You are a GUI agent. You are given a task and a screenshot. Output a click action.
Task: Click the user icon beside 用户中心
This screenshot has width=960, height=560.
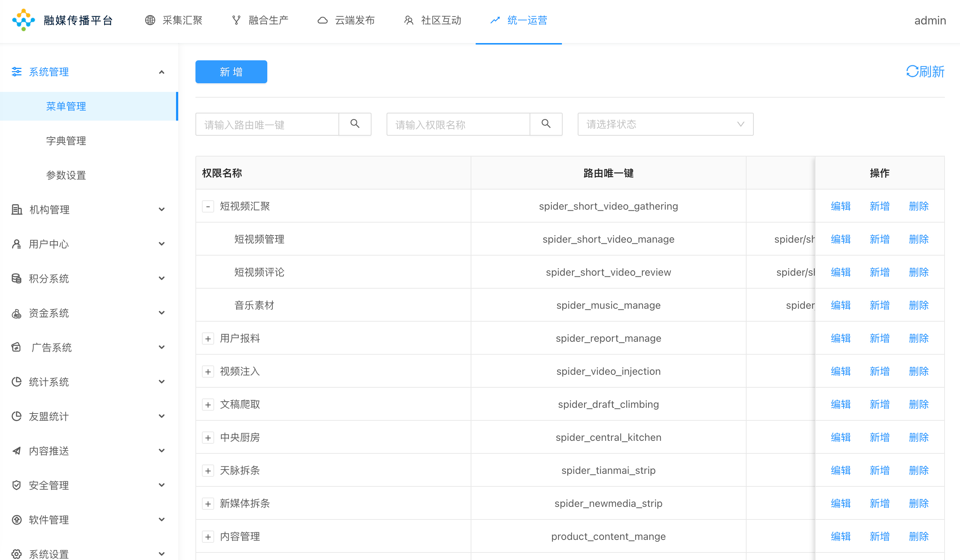click(x=17, y=244)
